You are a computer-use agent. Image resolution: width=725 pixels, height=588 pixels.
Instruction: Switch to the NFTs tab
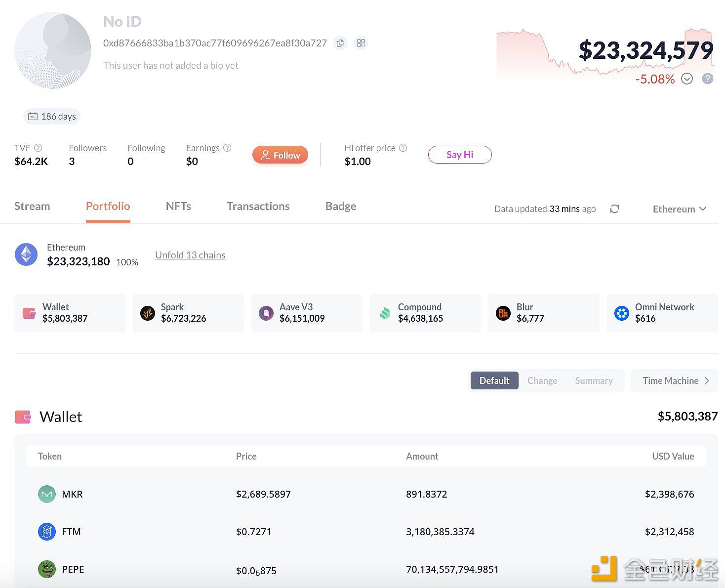178,206
